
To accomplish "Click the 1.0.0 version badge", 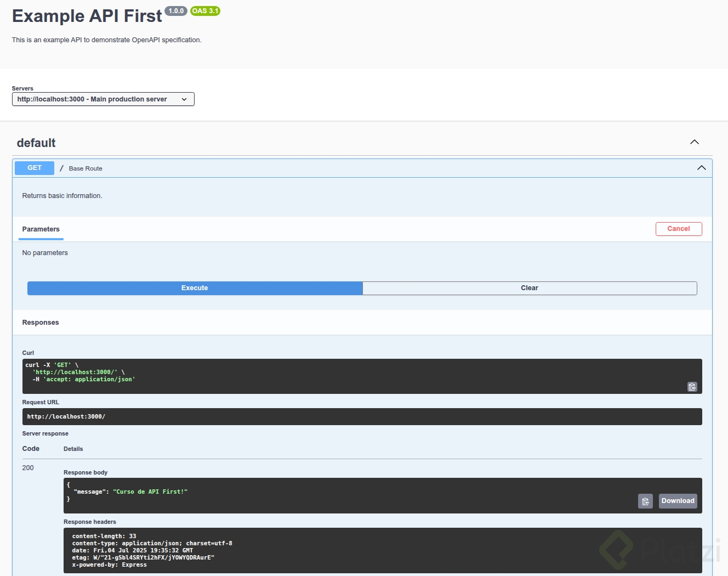I will [176, 11].
